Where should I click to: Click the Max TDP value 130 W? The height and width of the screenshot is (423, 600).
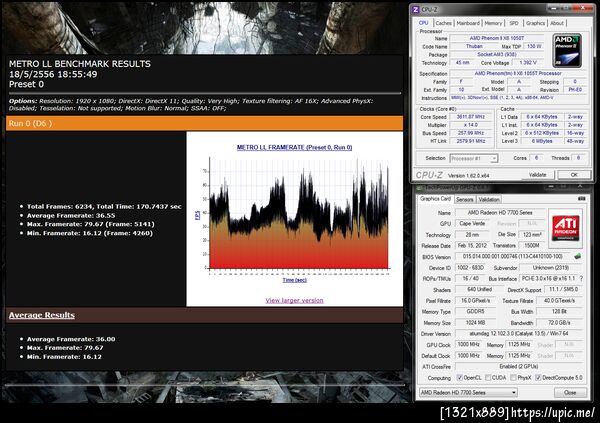(x=534, y=46)
